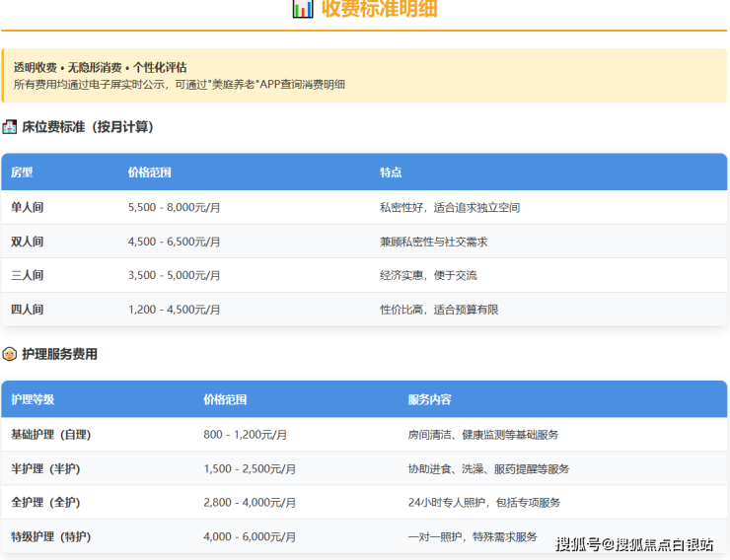
Task: Click the 护理等级 column header
Action: click(x=33, y=400)
